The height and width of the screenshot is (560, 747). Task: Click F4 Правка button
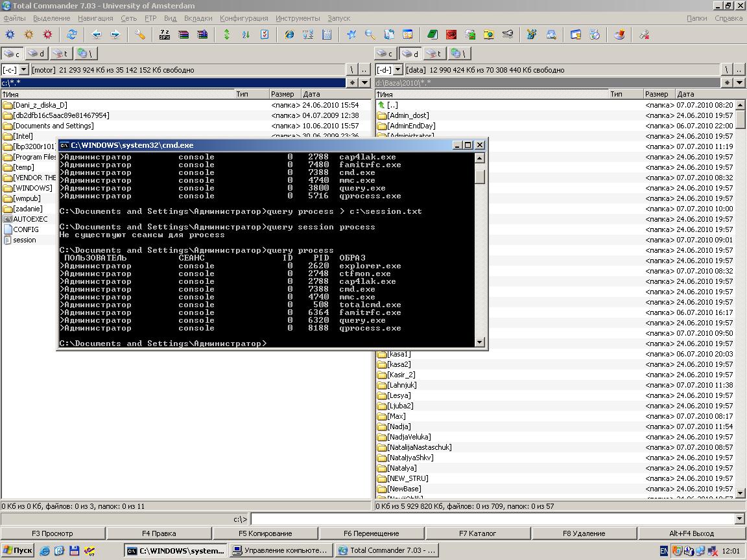coord(159,533)
